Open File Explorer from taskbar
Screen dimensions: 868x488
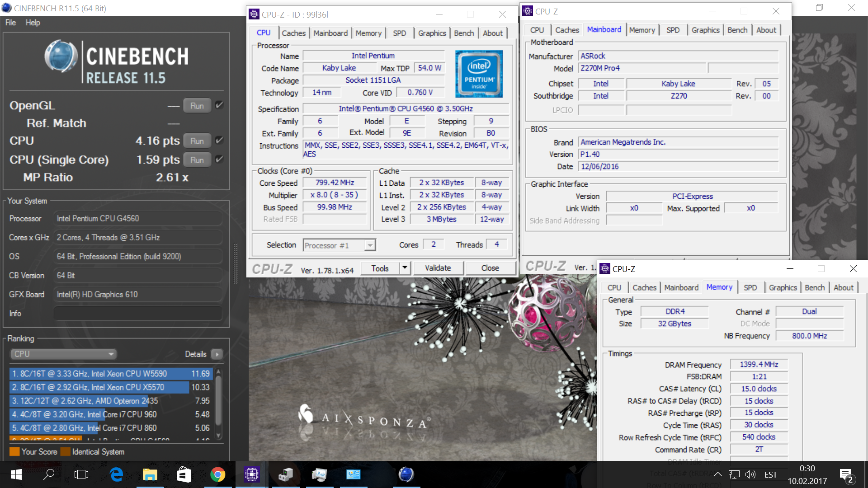[x=150, y=474]
